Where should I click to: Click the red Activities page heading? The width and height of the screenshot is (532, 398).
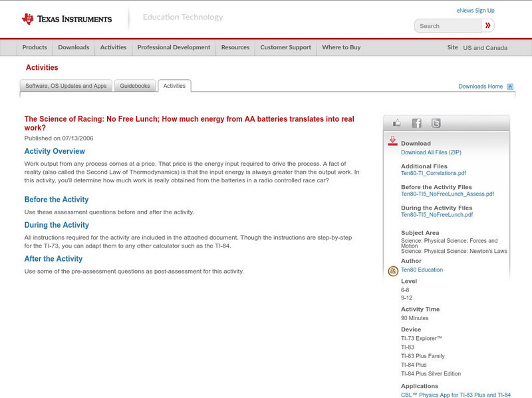pos(42,68)
